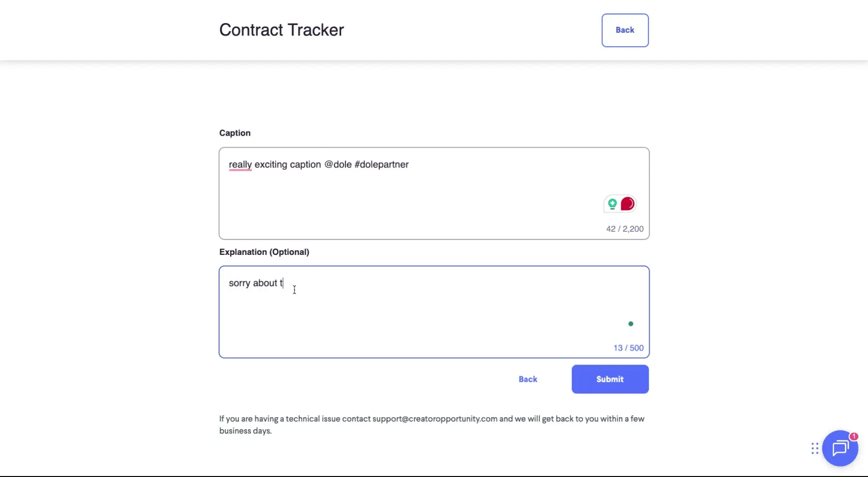Click the dotted drag handle beside the chat widget
The height and width of the screenshot is (477, 868).
814,449
